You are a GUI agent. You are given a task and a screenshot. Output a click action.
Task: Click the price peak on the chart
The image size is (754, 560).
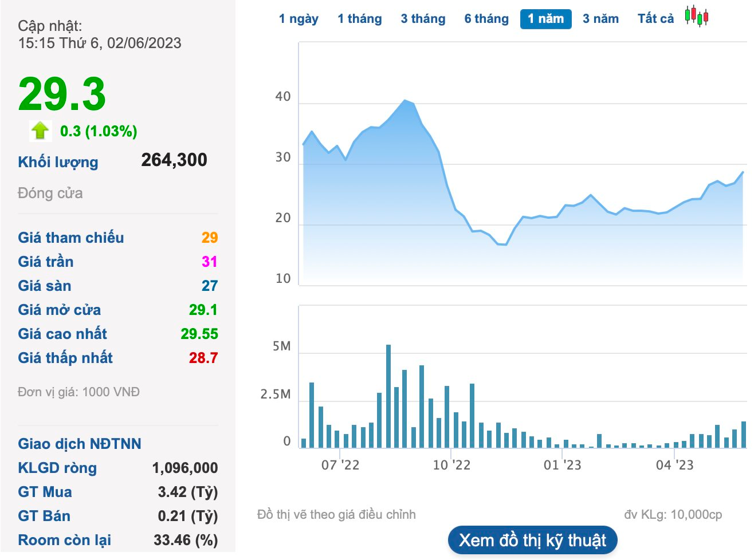pos(405,100)
